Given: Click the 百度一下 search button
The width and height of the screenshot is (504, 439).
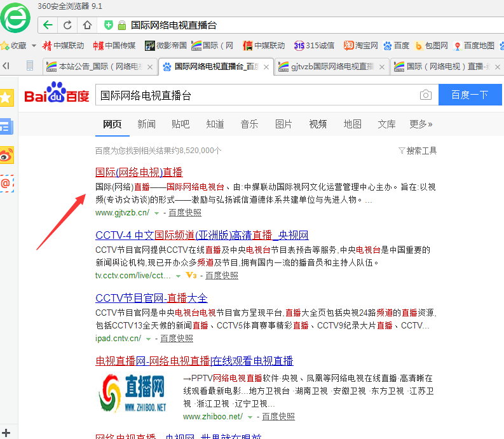Looking at the screenshot, I should click(x=470, y=95).
